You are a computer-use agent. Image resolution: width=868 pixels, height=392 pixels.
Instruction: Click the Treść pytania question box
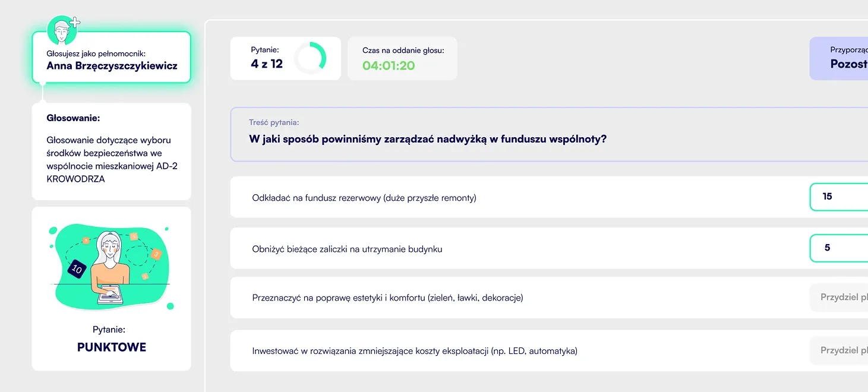[x=549, y=134]
